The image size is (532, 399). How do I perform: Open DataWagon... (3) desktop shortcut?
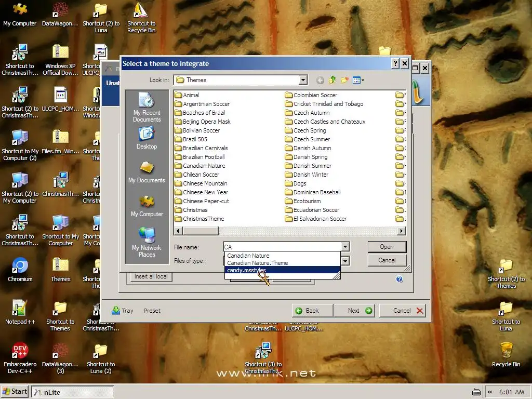coord(60,358)
